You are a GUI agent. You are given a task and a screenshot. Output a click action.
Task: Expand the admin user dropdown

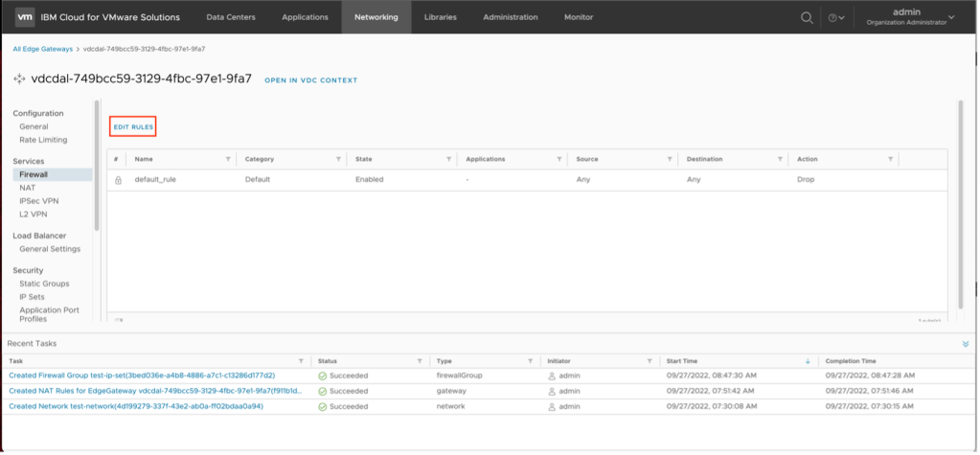950,17
